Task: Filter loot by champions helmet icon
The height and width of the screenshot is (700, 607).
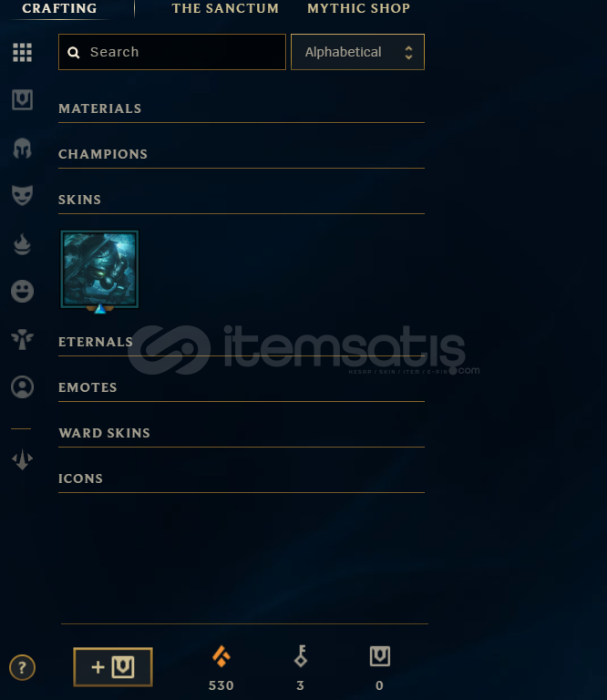Action: [x=22, y=149]
